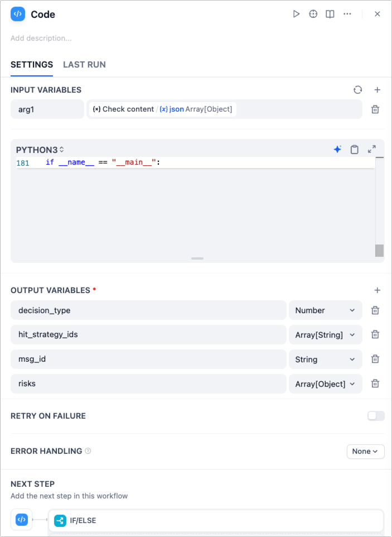Expand the code editor to fullscreen

pos(372,149)
